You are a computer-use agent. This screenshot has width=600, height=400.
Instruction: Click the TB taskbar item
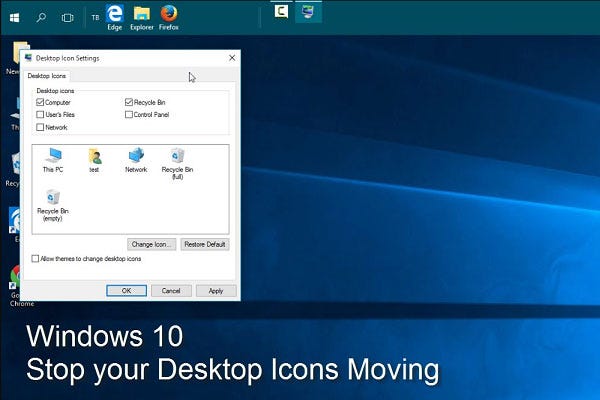[95, 18]
